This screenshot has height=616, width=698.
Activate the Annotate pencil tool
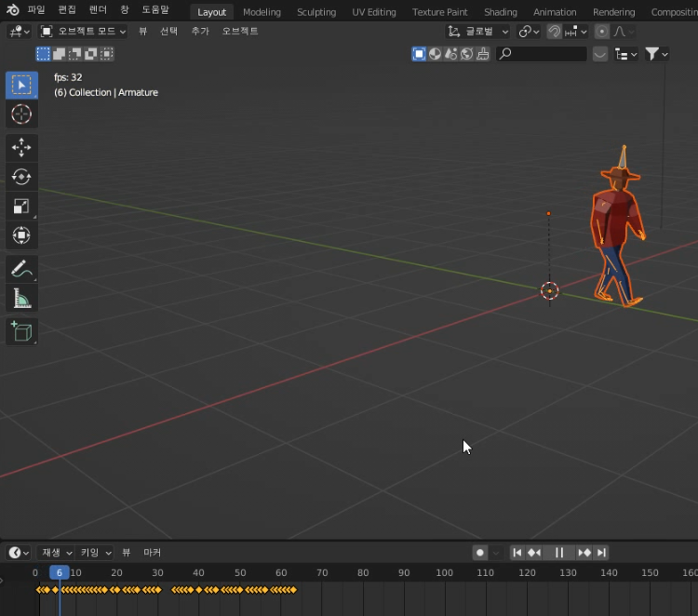click(x=21, y=269)
